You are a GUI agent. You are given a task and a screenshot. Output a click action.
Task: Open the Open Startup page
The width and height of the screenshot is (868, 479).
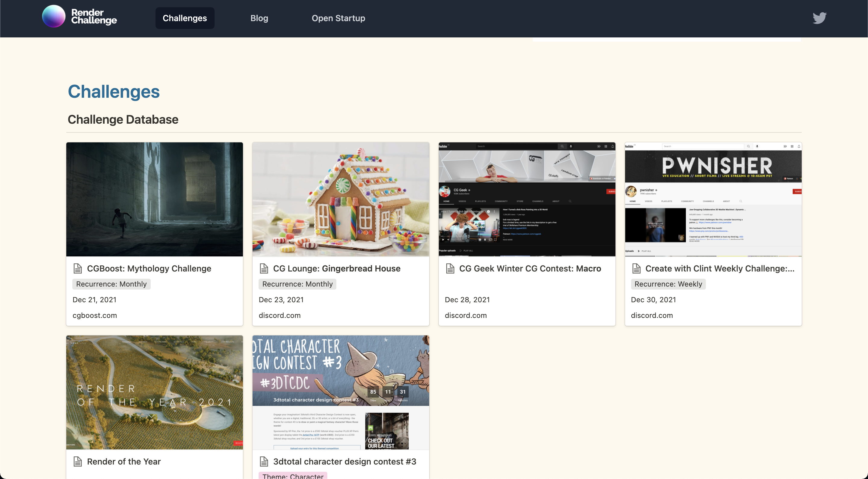(338, 18)
